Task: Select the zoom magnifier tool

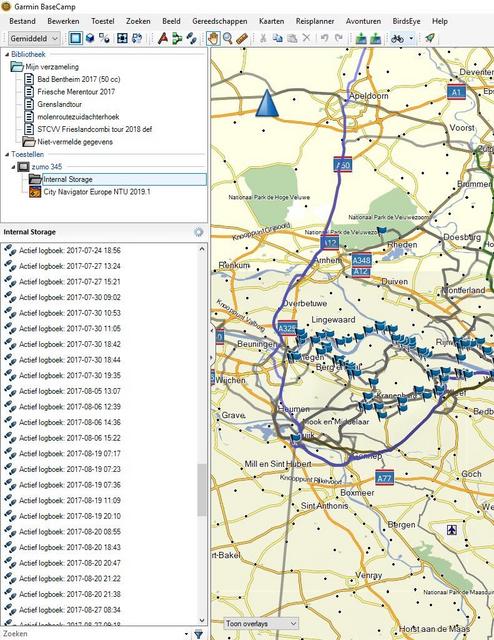Action: (x=228, y=38)
